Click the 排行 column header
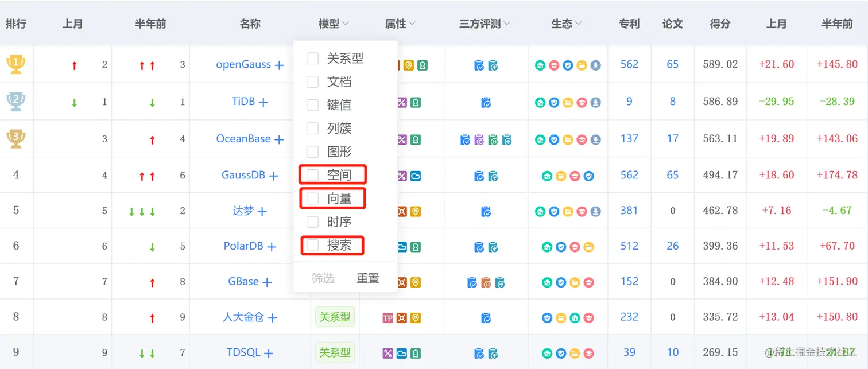This screenshot has width=868, height=369. [x=16, y=24]
